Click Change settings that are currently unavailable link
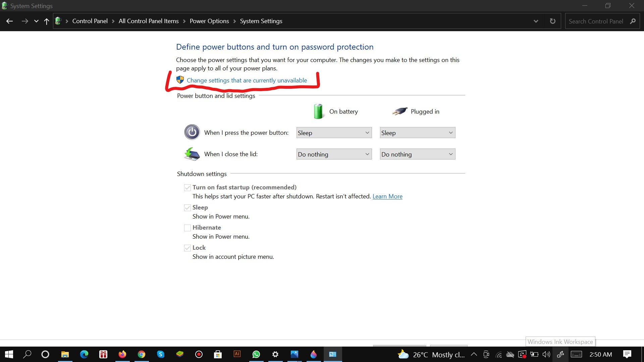The image size is (644, 362). (x=247, y=80)
